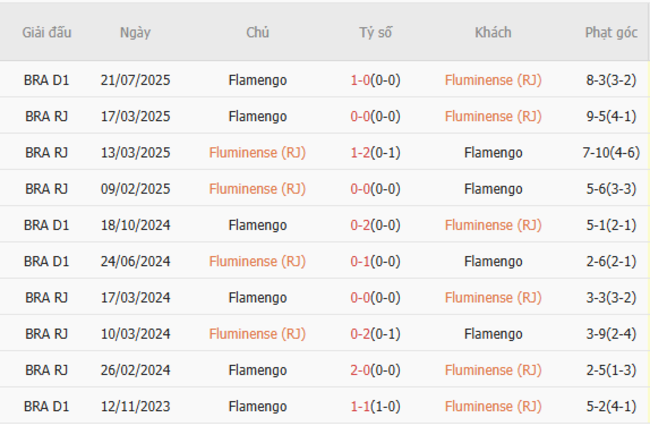The height and width of the screenshot is (426, 650).
Task: Click Fluminense (RJ) home team on 24/06/2024
Action: 257,261
